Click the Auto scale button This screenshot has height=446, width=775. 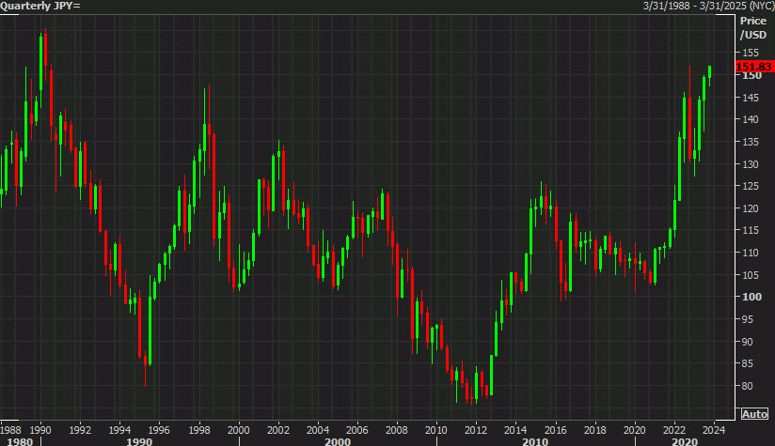click(753, 413)
